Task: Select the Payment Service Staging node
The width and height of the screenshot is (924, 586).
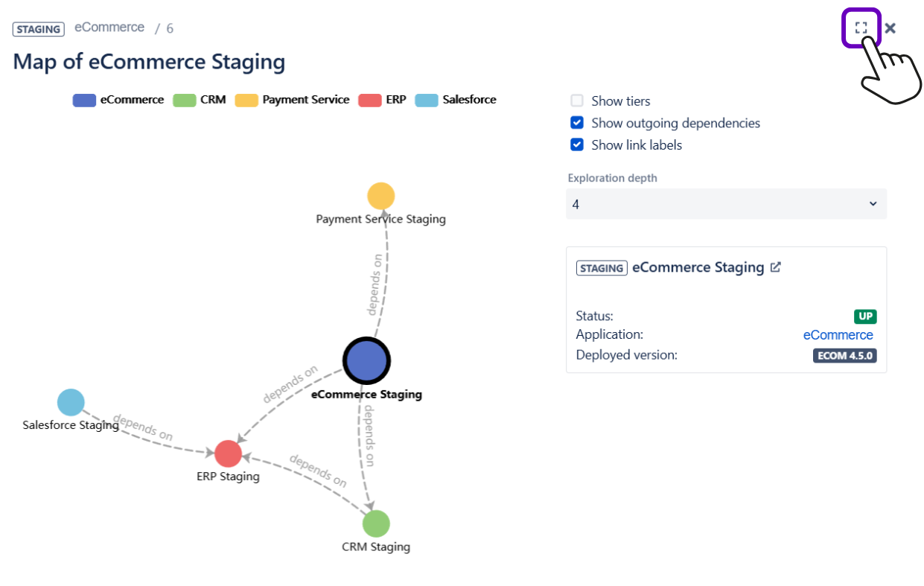Action: [380, 196]
